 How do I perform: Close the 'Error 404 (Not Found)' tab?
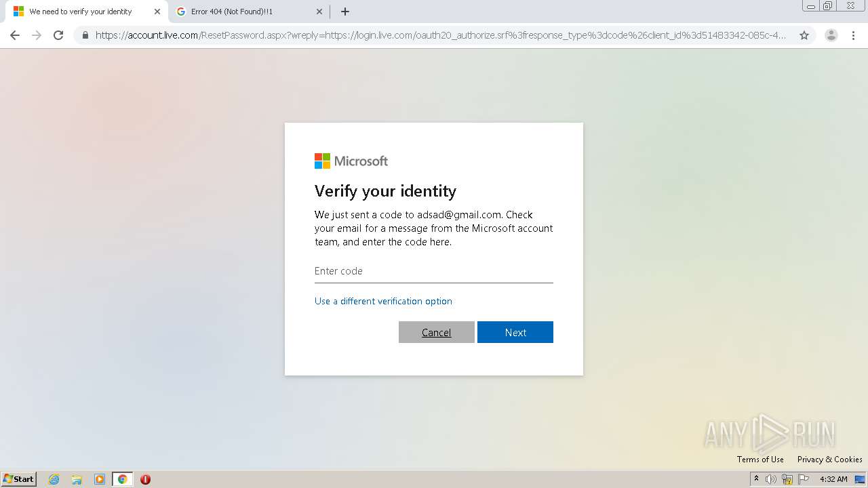pos(320,12)
